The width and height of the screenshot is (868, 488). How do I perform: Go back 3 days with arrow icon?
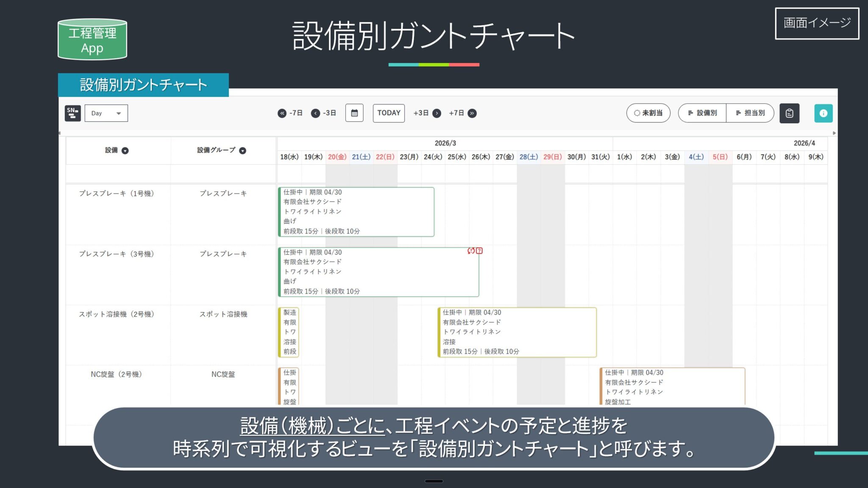coord(315,113)
